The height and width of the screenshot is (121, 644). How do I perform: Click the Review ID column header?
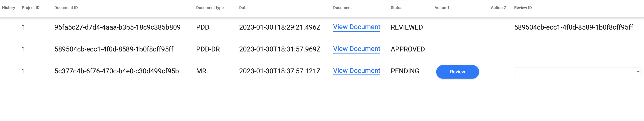523,8
